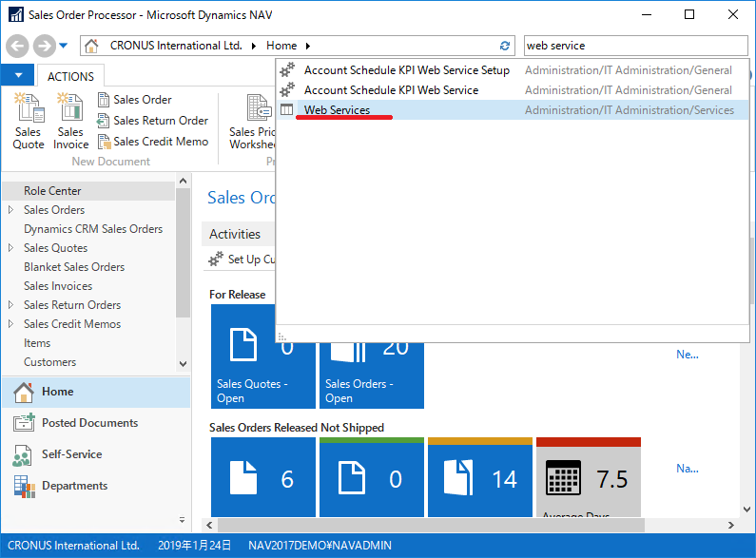Select Account Schedule KPI Web Service Setup

coord(406,70)
